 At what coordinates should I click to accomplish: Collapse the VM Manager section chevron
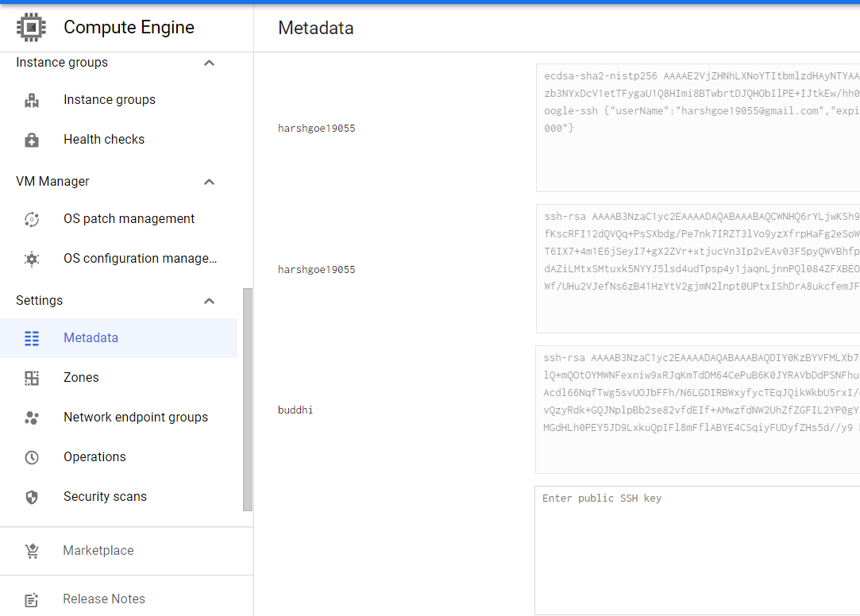point(209,182)
